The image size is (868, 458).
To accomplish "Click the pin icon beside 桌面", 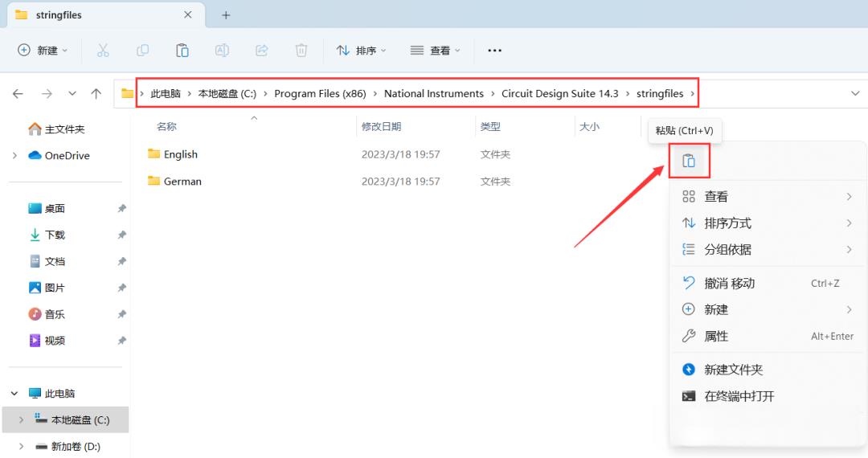I will point(122,209).
